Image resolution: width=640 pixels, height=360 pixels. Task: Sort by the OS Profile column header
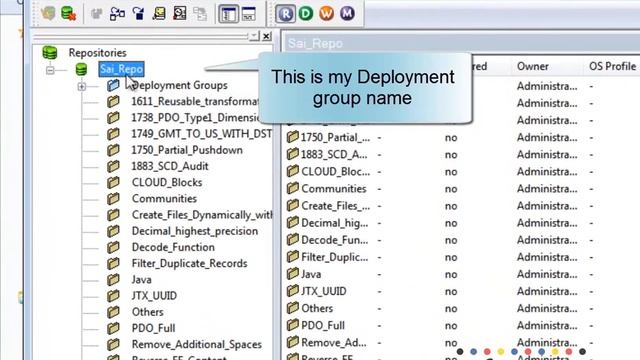click(x=612, y=66)
